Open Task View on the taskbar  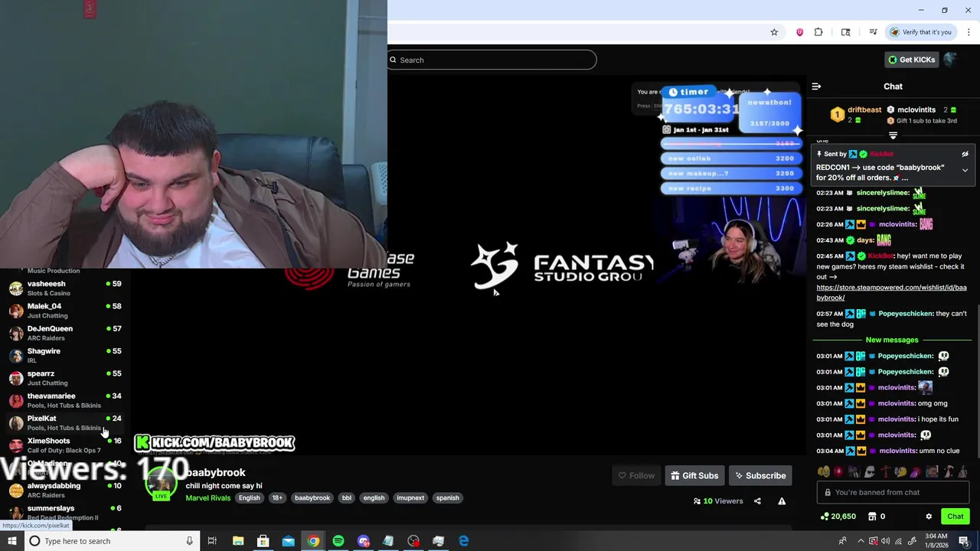(x=212, y=541)
